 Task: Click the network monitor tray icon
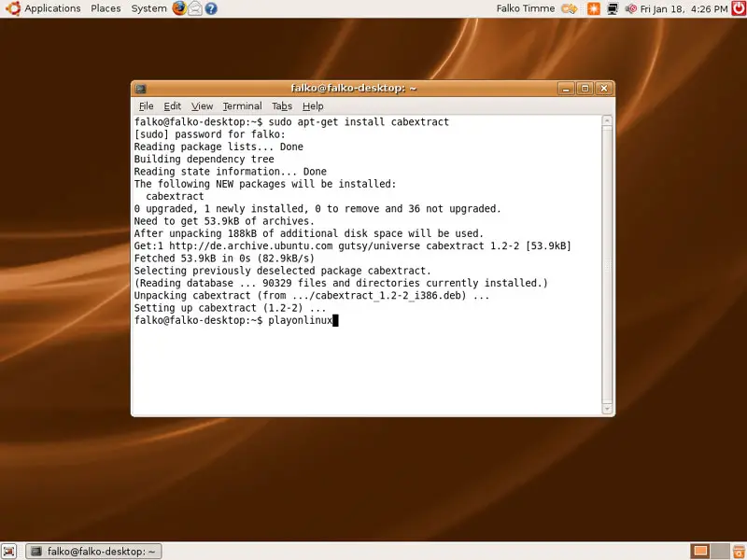(x=613, y=8)
